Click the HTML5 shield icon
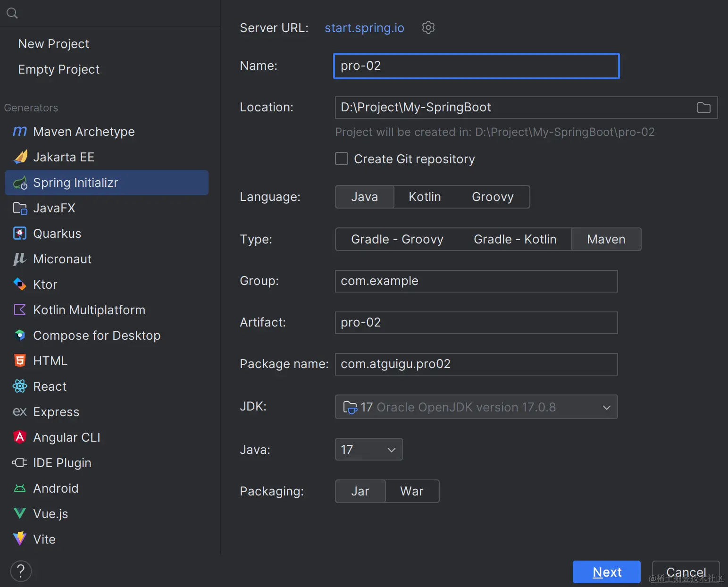728x587 pixels. (20, 361)
